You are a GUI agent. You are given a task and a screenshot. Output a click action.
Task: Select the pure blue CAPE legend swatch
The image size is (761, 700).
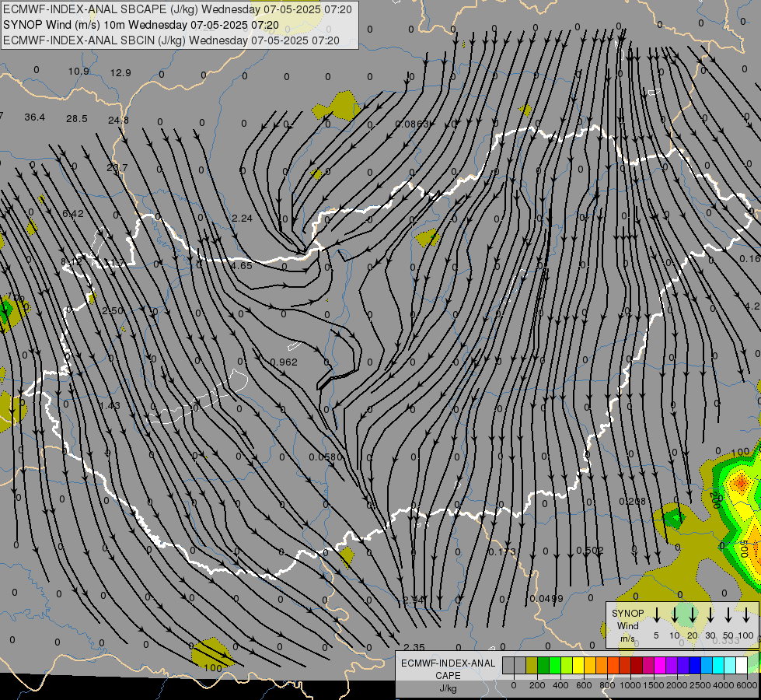pyautogui.click(x=695, y=666)
